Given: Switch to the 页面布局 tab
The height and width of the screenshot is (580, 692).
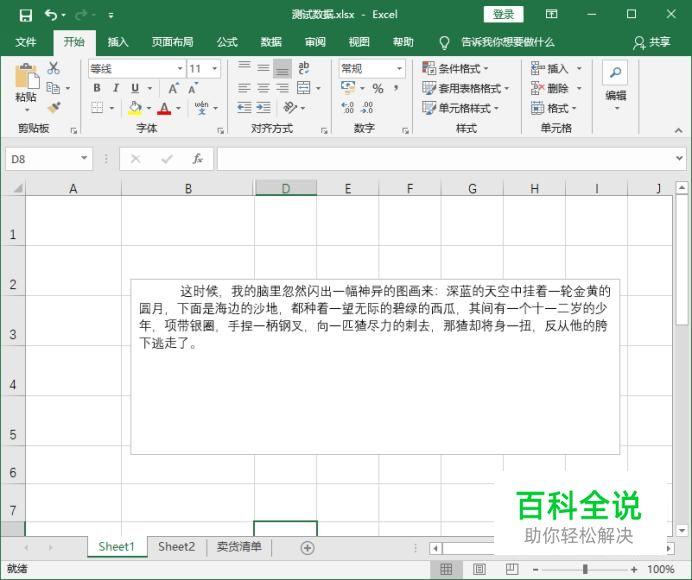Looking at the screenshot, I should [x=173, y=42].
